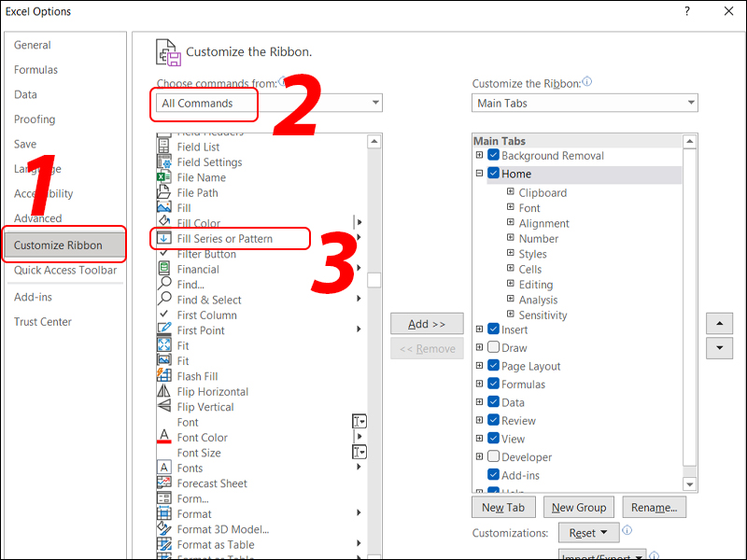This screenshot has width=747, height=560.
Task: Select the Font Color command
Action: click(x=201, y=437)
